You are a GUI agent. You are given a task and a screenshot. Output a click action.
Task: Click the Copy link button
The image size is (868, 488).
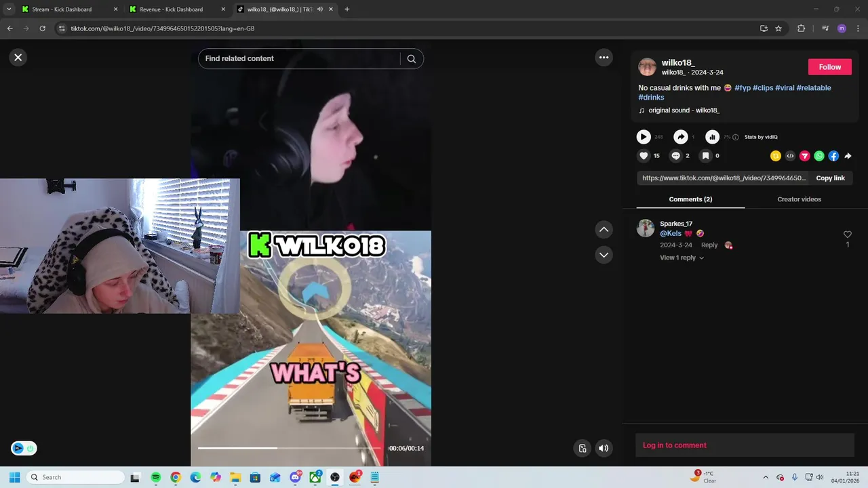coord(830,178)
